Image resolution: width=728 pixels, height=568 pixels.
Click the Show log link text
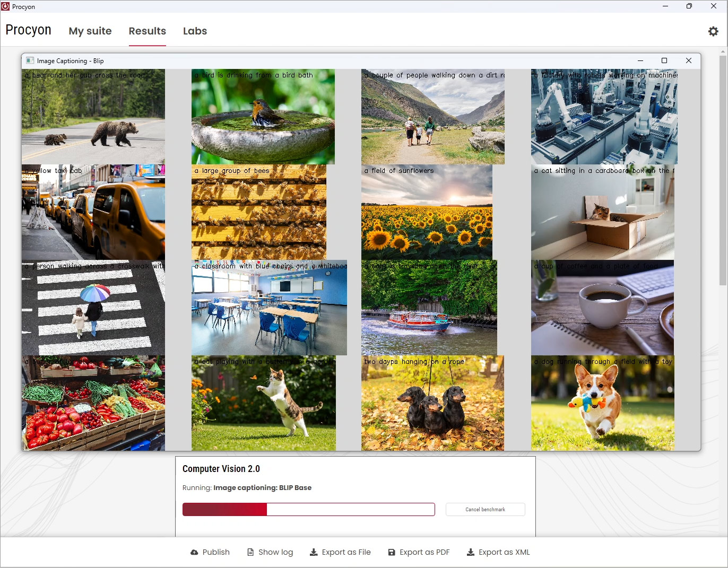click(275, 552)
